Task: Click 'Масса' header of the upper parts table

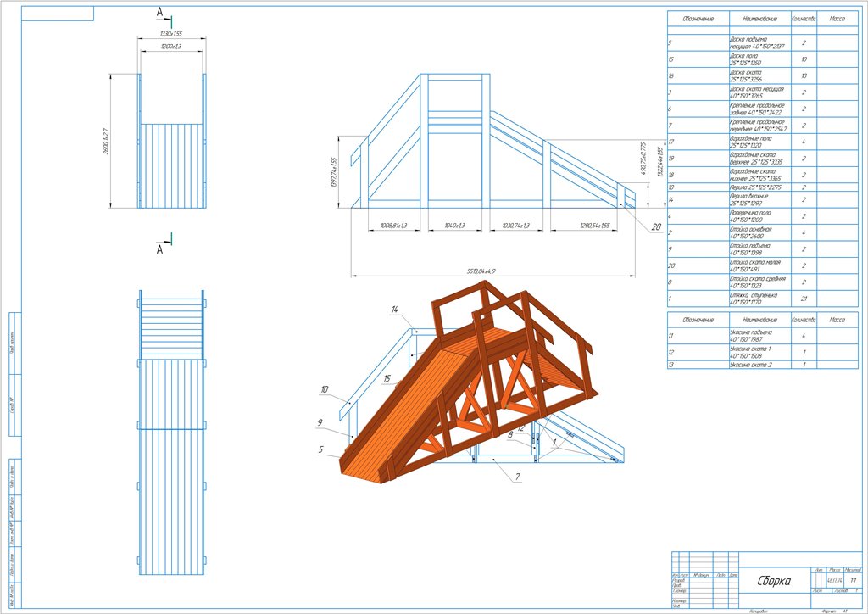Action: [837, 19]
